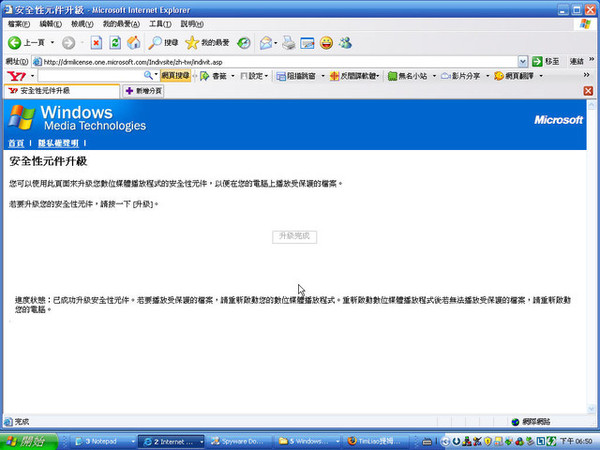Open the Edit (編輯) menu
This screenshot has height=450, width=600.
click(x=51, y=24)
